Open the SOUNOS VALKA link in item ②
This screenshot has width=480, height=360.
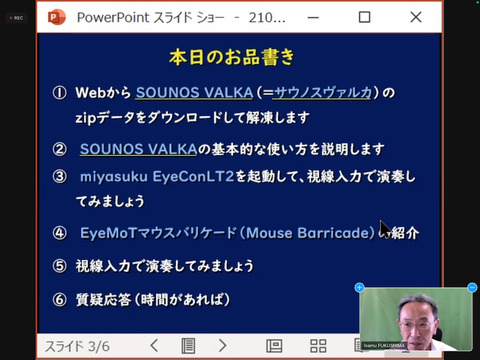(138, 149)
